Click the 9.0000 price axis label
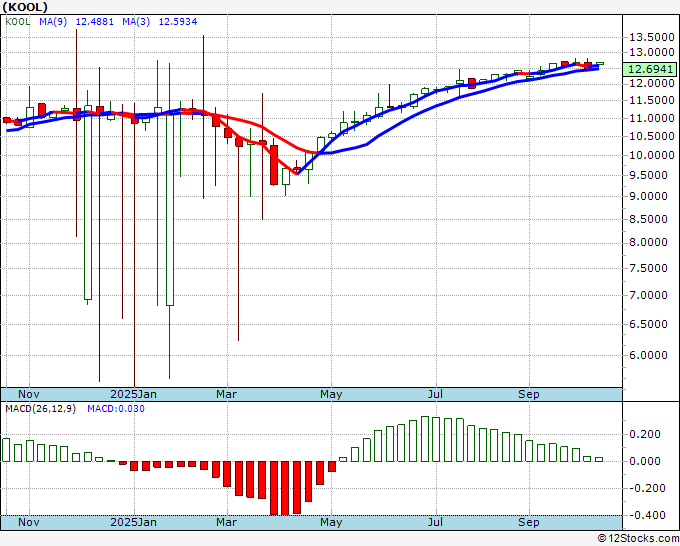680x546 pixels. tap(648, 196)
